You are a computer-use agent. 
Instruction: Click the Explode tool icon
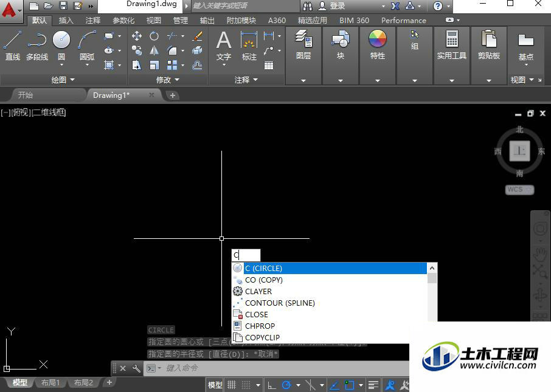(x=198, y=50)
